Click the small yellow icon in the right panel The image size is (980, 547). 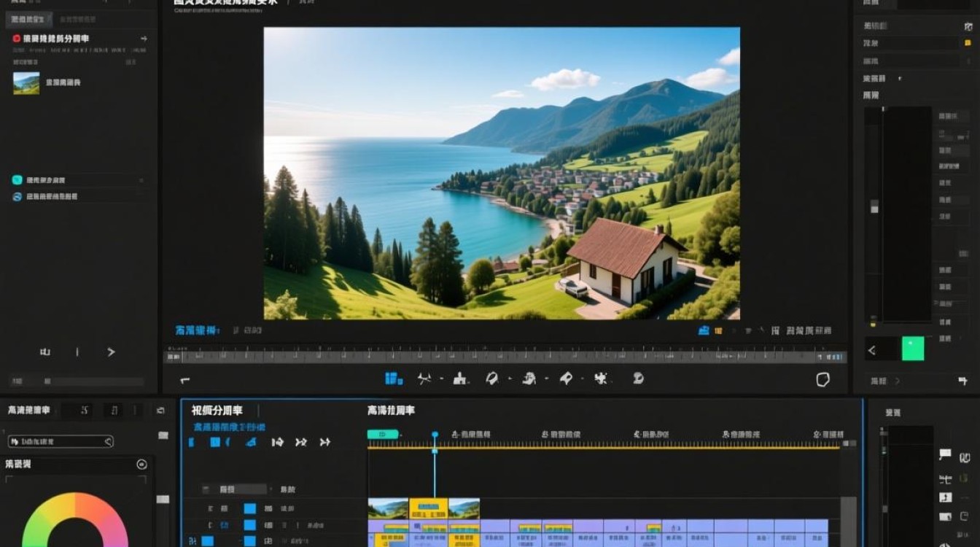(x=968, y=43)
